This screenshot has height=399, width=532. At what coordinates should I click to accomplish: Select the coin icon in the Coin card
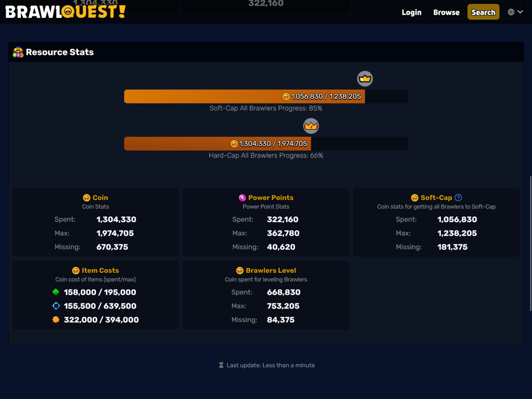(x=86, y=198)
